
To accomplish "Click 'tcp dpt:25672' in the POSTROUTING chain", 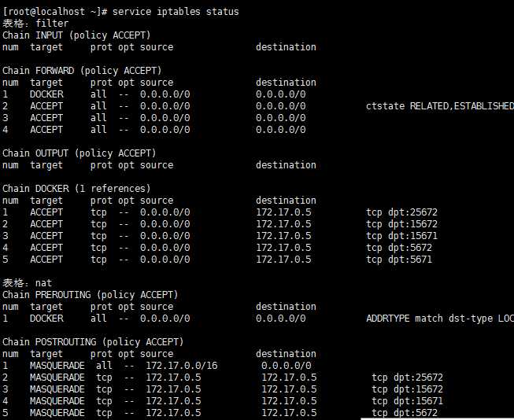I will click(407, 377).
